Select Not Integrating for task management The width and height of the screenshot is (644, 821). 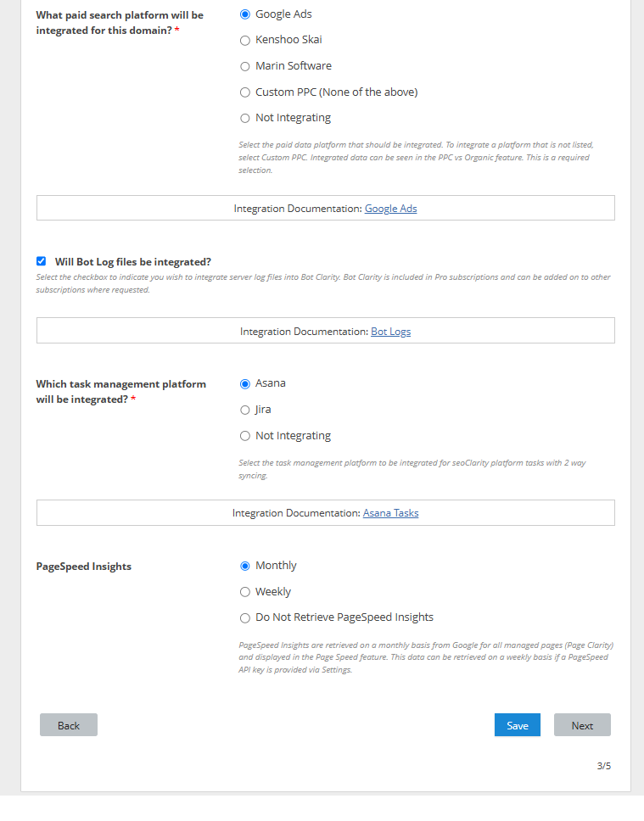[245, 436]
